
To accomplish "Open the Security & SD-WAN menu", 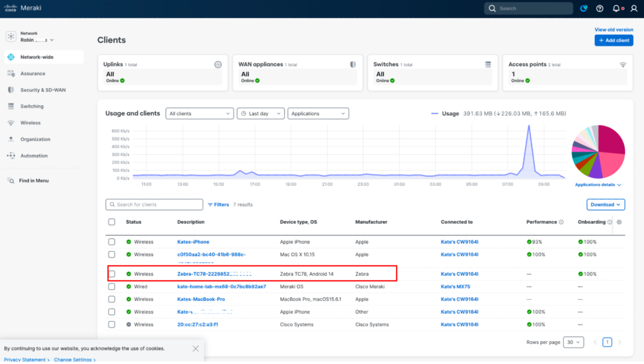I will tap(43, 90).
